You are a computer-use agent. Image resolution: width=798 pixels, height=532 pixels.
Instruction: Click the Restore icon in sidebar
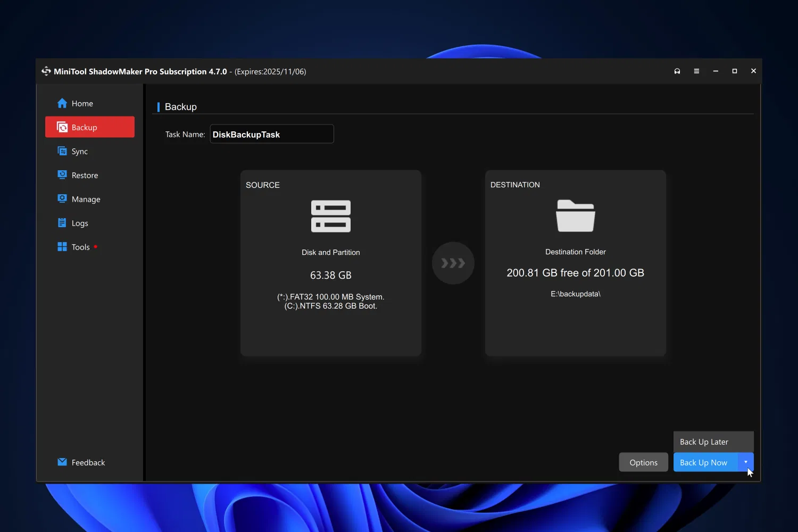62,175
